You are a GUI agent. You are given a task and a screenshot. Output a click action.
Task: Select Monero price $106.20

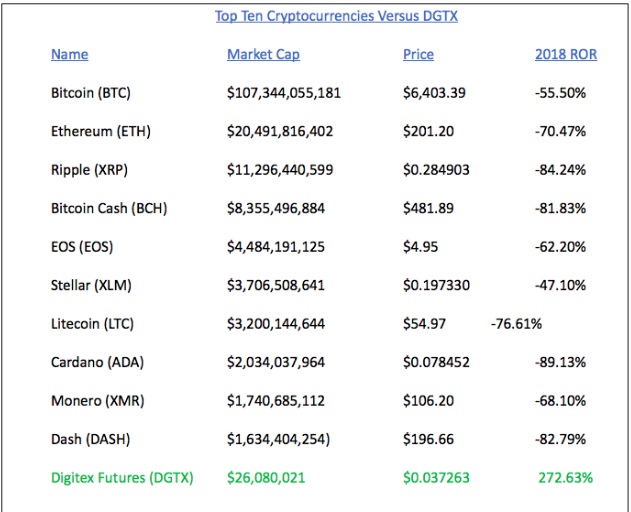pyautogui.click(x=428, y=401)
